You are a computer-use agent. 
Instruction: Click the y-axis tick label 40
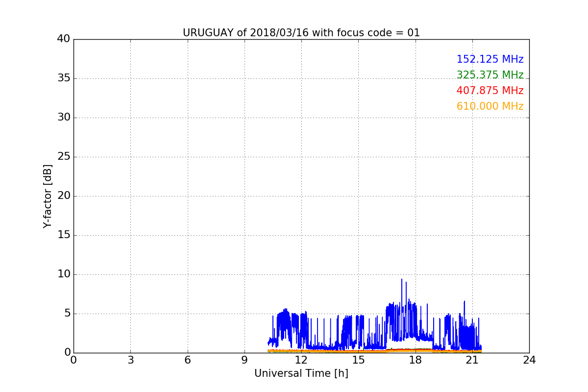64,39
